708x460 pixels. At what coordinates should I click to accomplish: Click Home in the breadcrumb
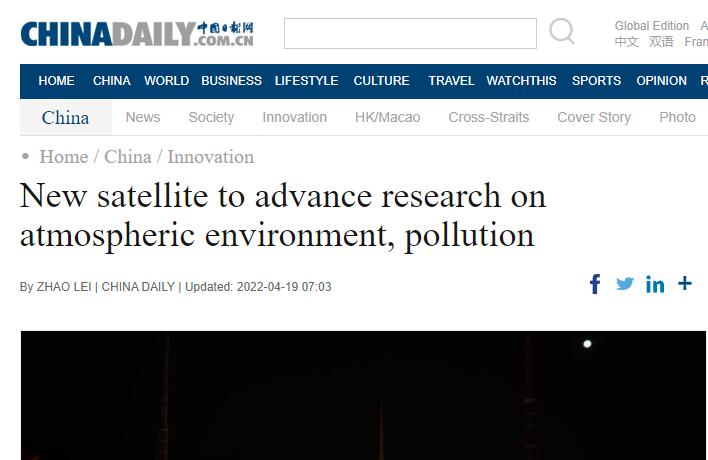[x=63, y=157]
